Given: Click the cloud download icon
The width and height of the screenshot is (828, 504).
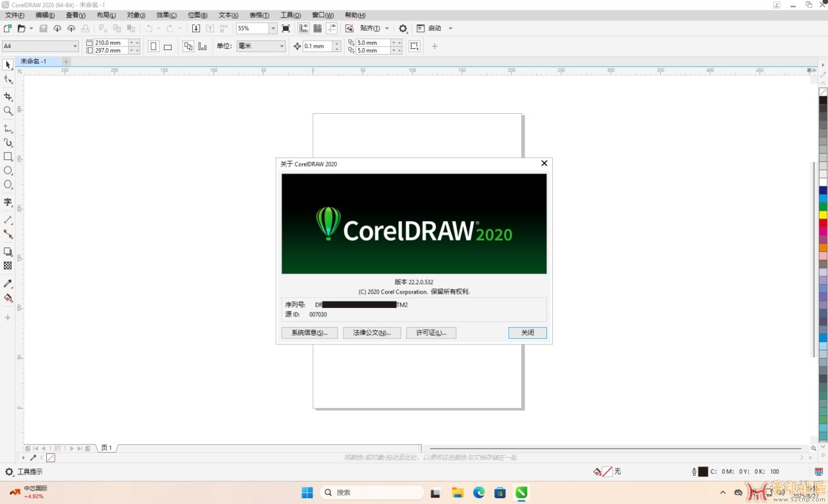Looking at the screenshot, I should click(57, 28).
